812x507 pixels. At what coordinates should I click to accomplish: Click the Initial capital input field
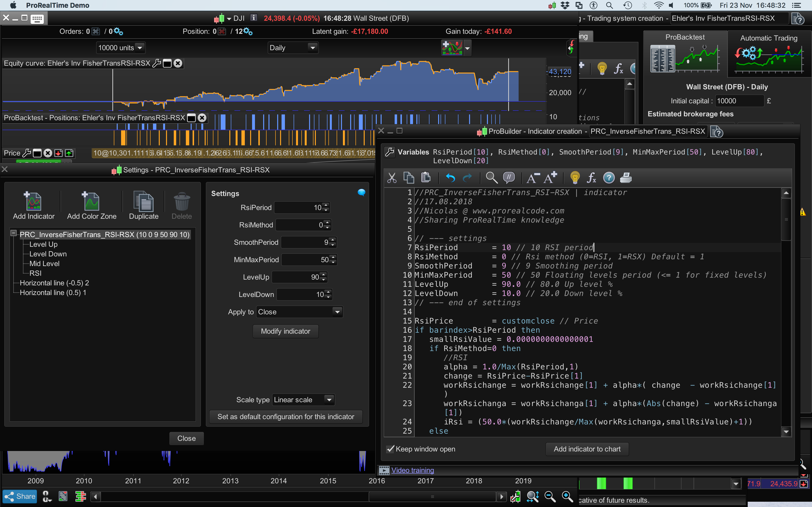point(739,101)
